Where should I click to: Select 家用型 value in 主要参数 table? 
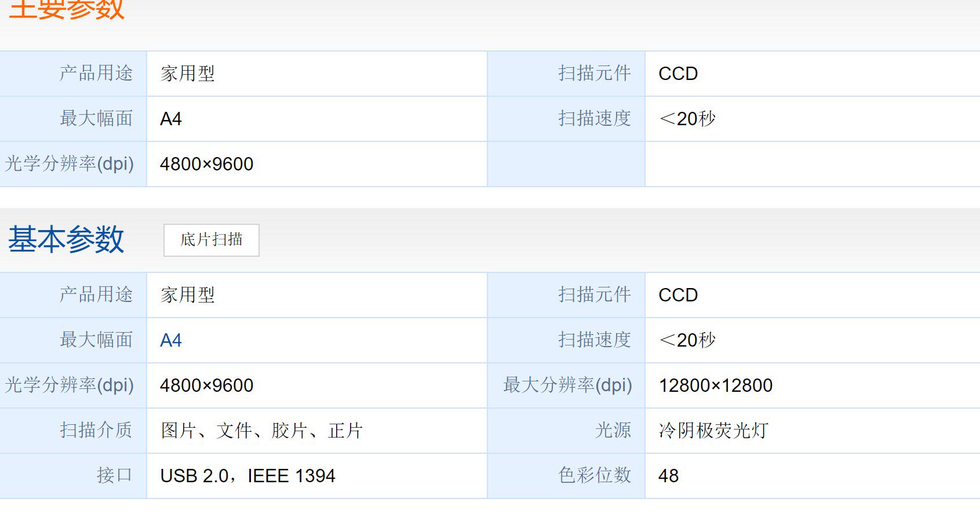pyautogui.click(x=188, y=74)
